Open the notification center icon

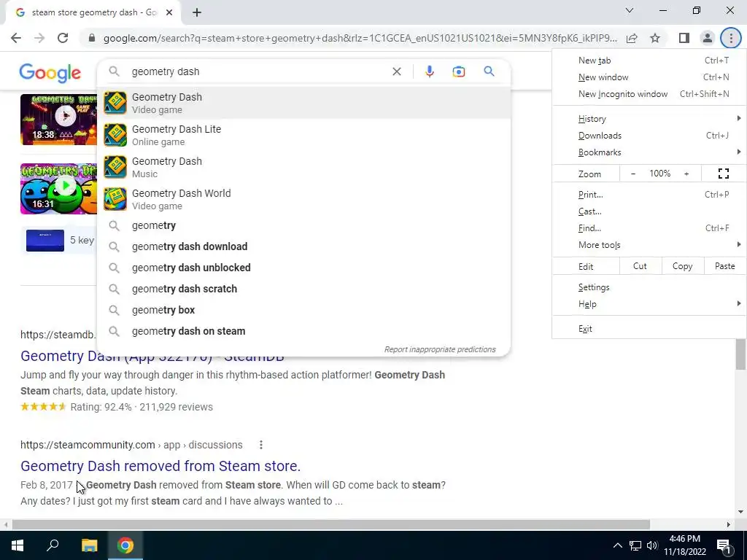[x=724, y=545]
